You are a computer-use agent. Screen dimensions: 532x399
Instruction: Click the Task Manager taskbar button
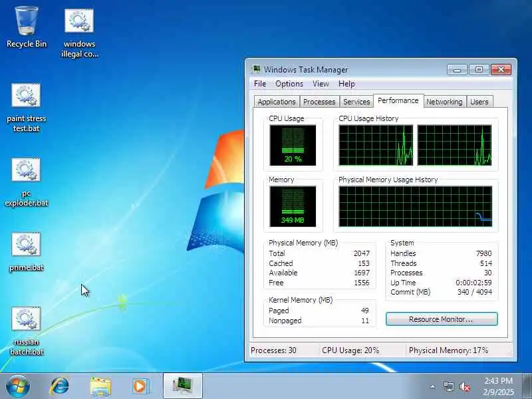(183, 386)
